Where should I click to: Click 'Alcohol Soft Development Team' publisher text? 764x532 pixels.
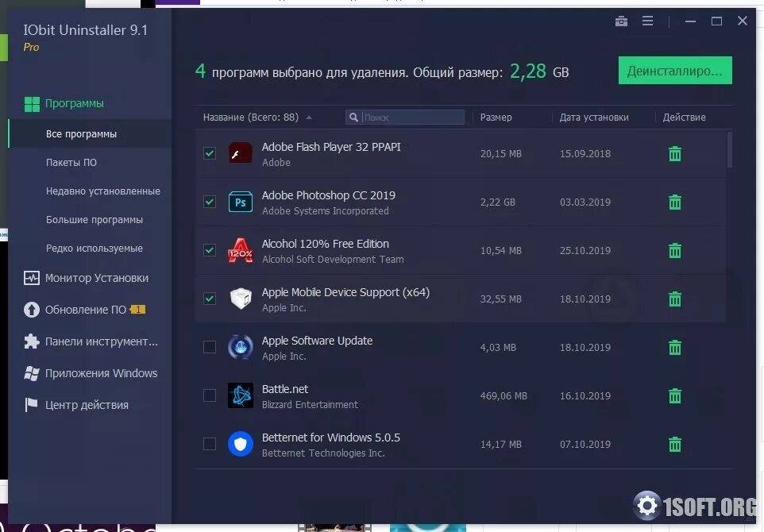333,260
